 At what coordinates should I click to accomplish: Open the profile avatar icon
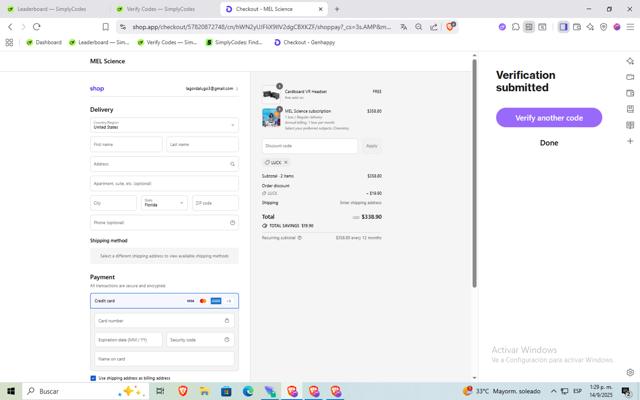[x=617, y=27]
